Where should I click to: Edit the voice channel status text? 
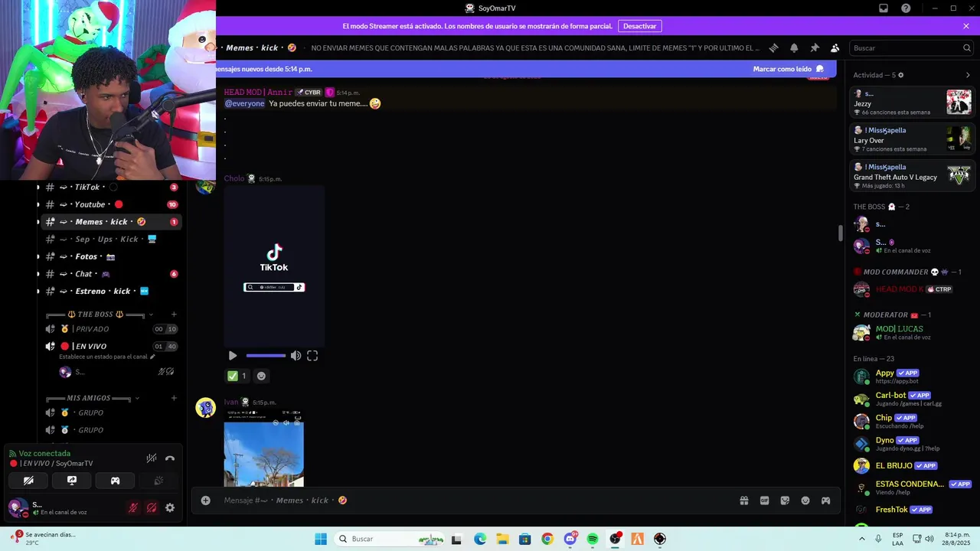pyautogui.click(x=107, y=357)
